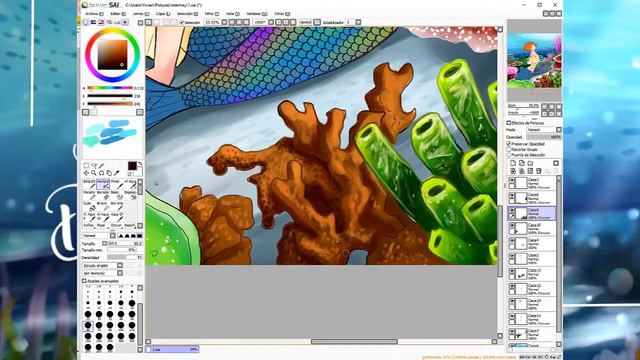Click the navigator preview thumbnail
Screen dimensions: 640x360
(x=534, y=61)
